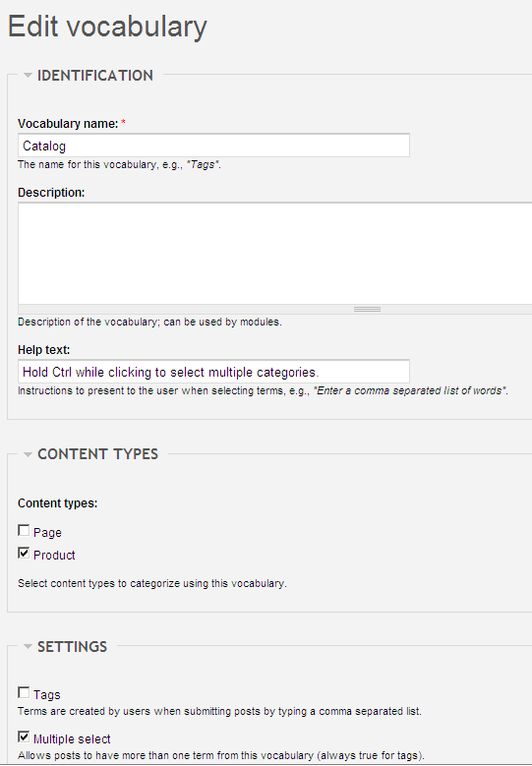Click the IDENTIFICATION fieldset title
The width and height of the screenshot is (532, 766).
pos(95,76)
